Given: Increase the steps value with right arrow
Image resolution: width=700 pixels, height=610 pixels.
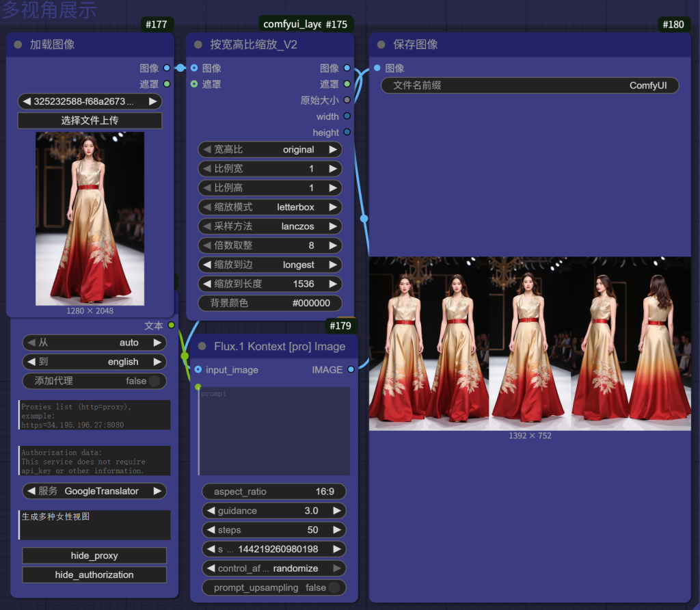Looking at the screenshot, I should point(336,530).
